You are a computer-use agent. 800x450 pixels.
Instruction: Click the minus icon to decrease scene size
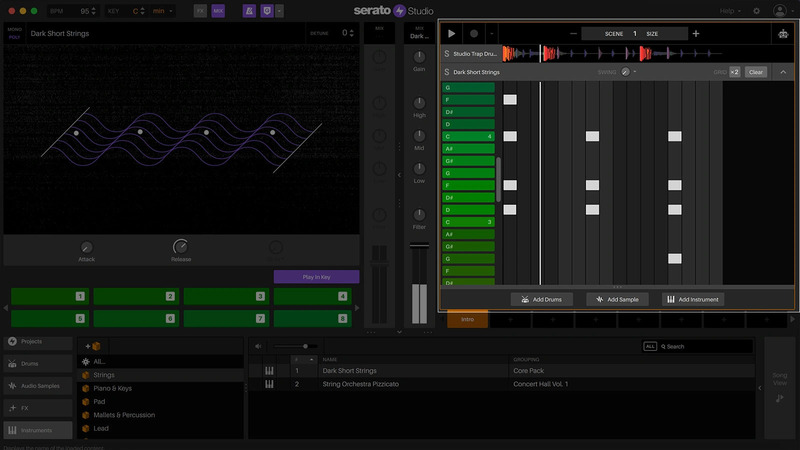[573, 33]
